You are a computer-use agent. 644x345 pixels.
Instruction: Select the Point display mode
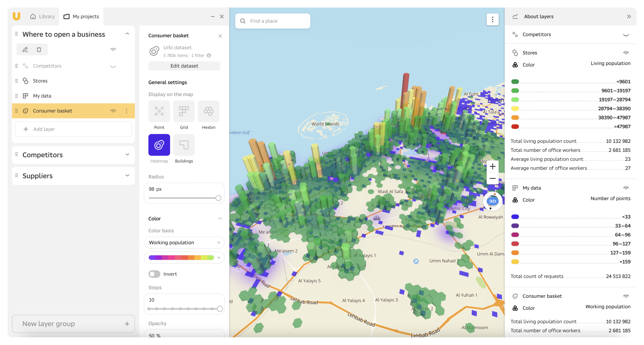pos(159,111)
